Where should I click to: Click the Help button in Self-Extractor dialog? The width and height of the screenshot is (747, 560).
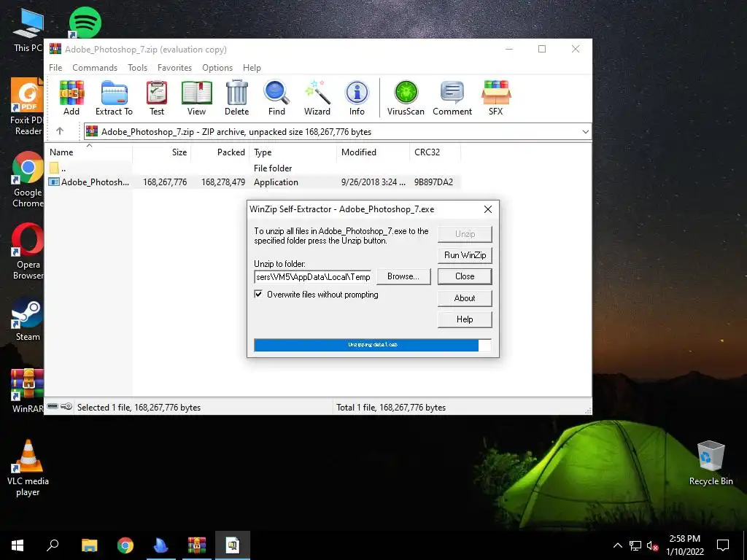pyautogui.click(x=465, y=319)
